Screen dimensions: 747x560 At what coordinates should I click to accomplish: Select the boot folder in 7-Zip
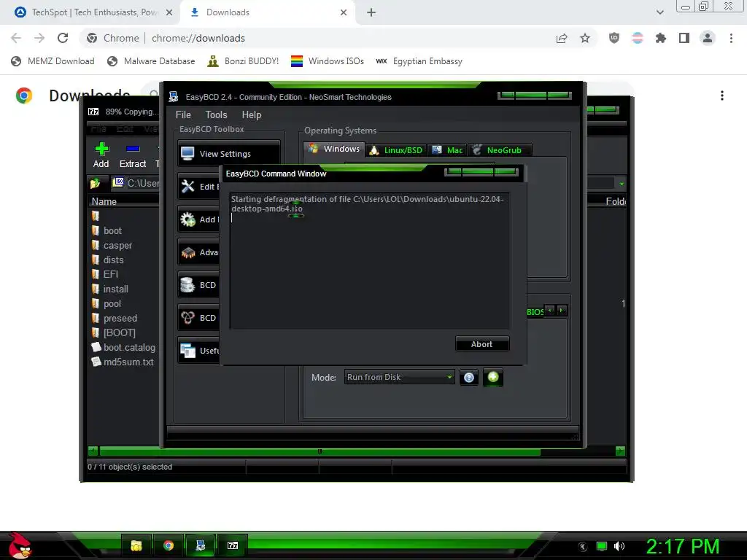click(x=112, y=230)
